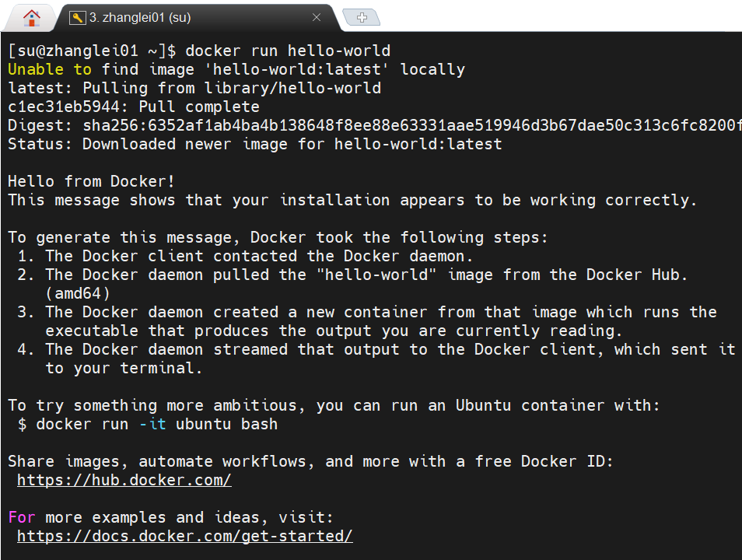Open the https://hub.docker.com/ link
742x560 pixels.
pyautogui.click(x=124, y=480)
